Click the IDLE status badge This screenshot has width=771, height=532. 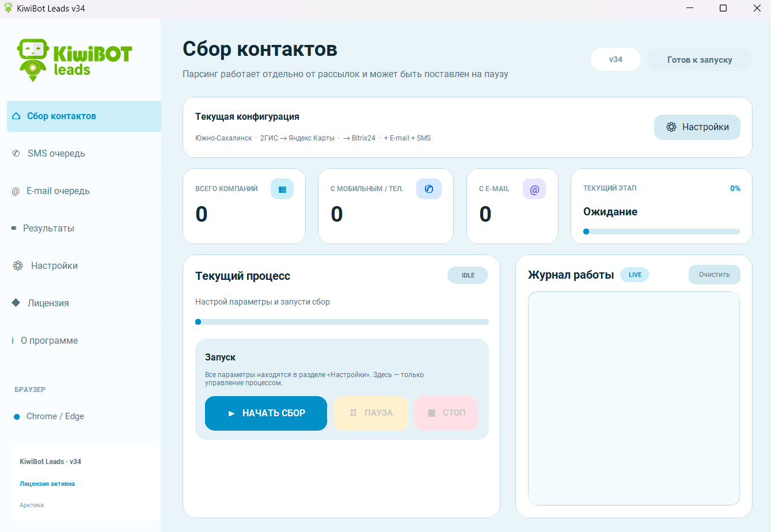[x=468, y=275]
